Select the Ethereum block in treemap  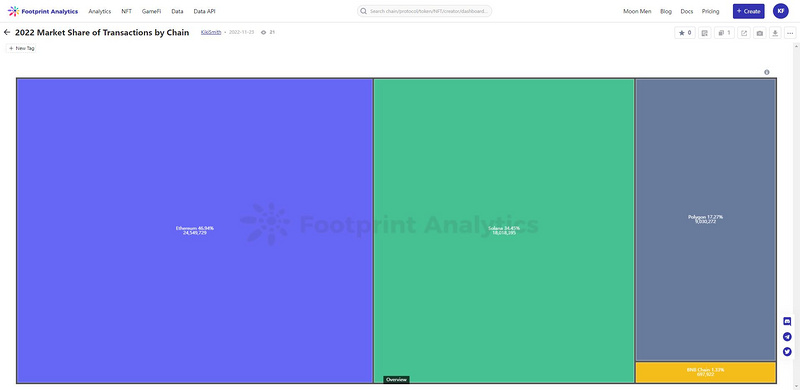pos(194,230)
